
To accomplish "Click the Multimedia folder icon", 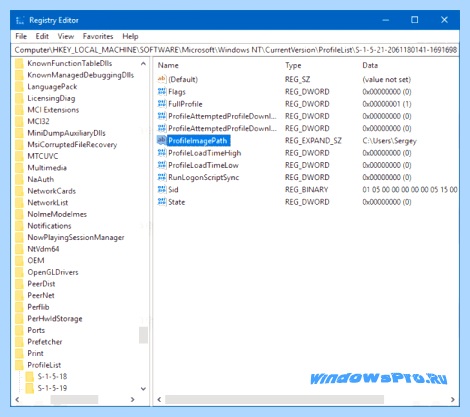I will (19, 168).
